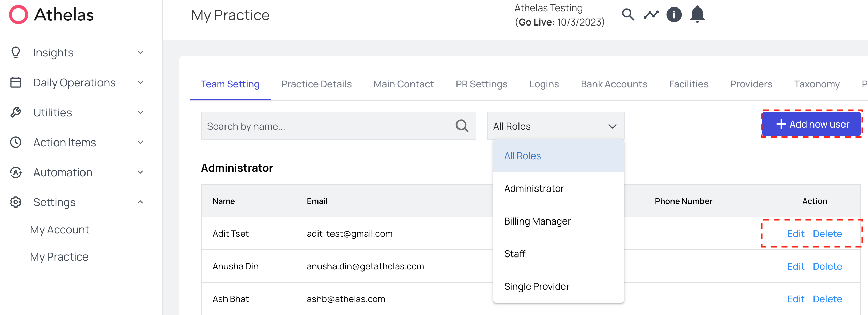Open the search magnifier in the top bar
This screenshot has height=315, width=868.
(628, 14)
